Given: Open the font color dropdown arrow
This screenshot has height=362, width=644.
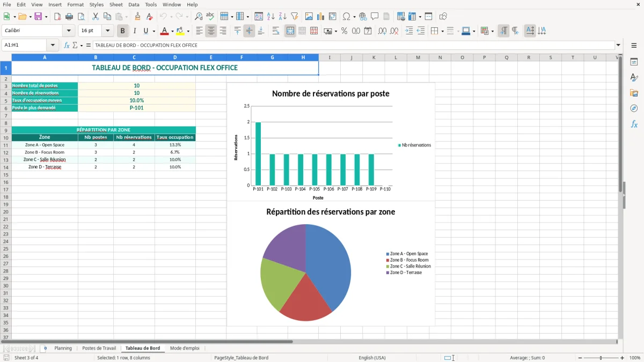Looking at the screenshot, I should tap(172, 31).
